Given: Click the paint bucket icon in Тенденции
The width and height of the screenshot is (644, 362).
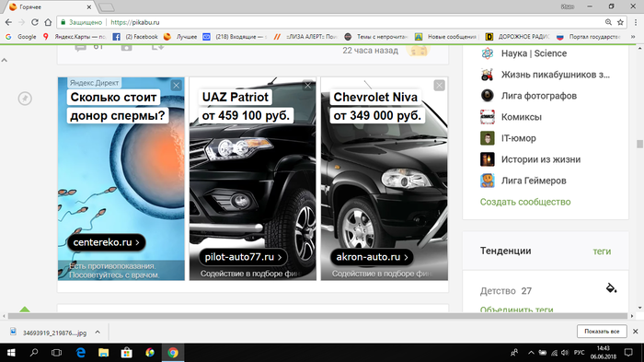Looking at the screenshot, I should pyautogui.click(x=611, y=288).
